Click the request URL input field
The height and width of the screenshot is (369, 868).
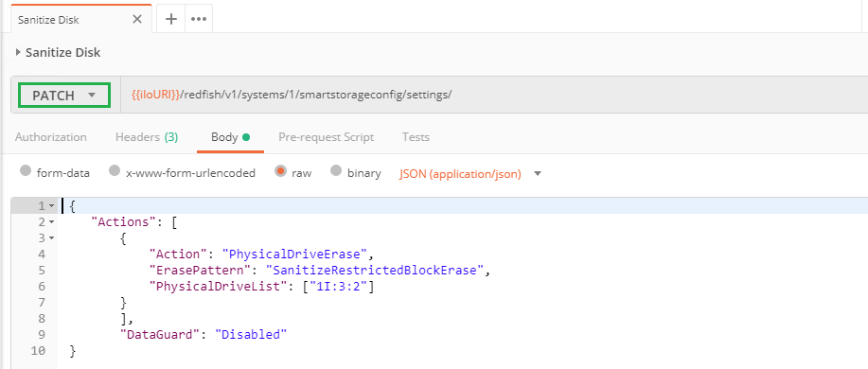[x=492, y=95]
